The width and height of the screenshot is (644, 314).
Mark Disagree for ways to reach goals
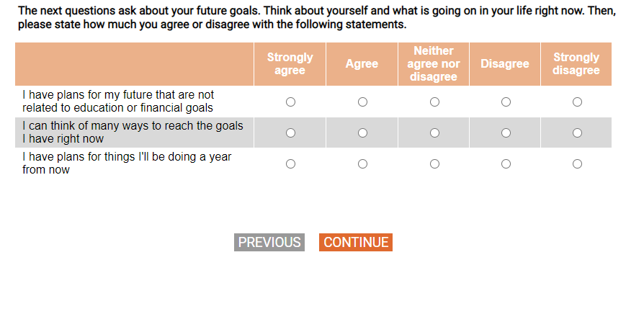(506, 133)
